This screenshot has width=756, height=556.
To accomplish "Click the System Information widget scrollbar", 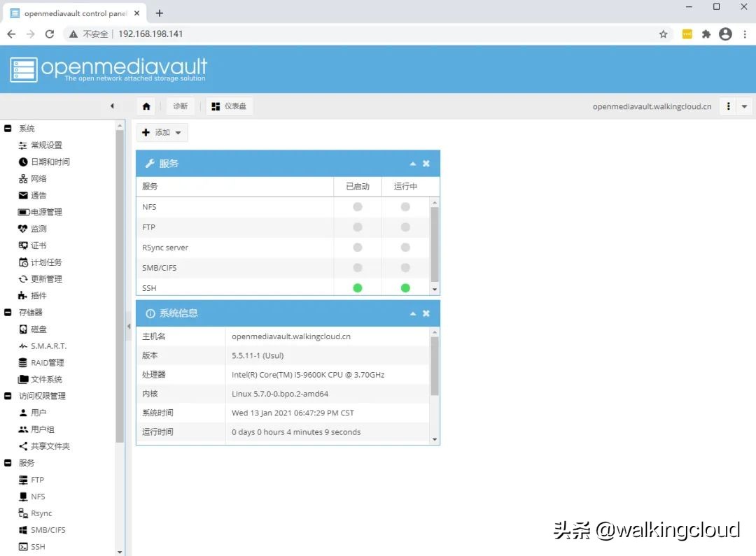I will 435,366.
